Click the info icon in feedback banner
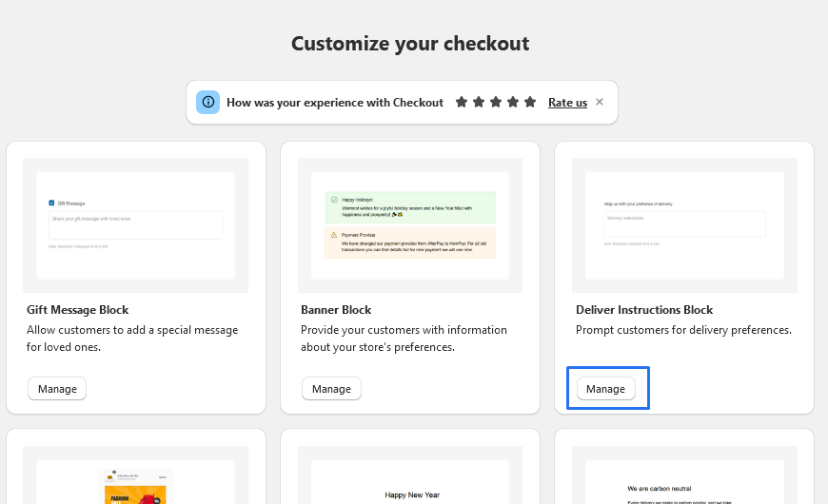 [208, 102]
